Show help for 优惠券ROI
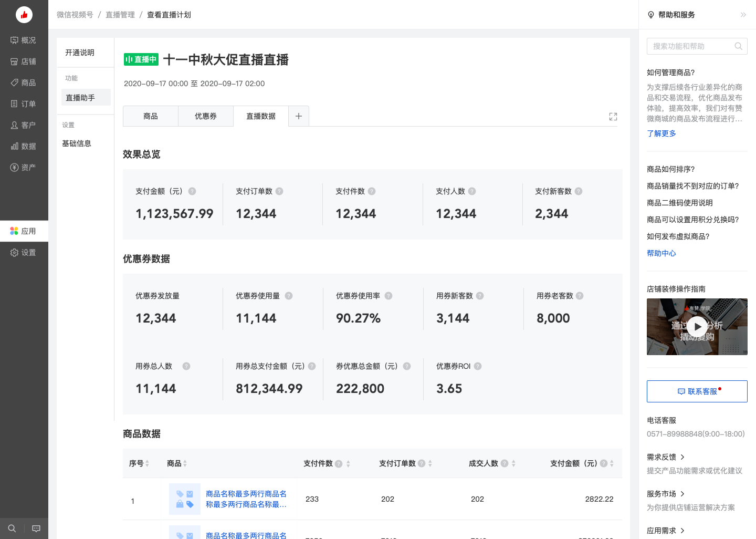 (478, 366)
